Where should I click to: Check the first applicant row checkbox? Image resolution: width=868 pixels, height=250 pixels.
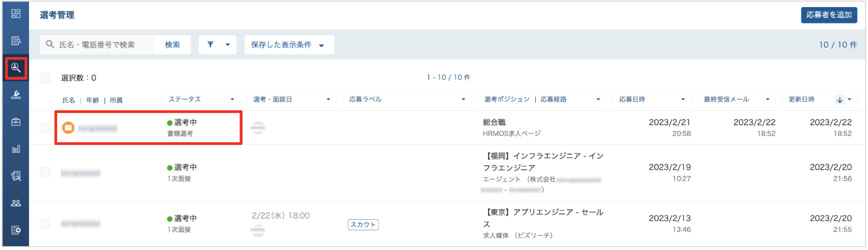[x=45, y=127]
